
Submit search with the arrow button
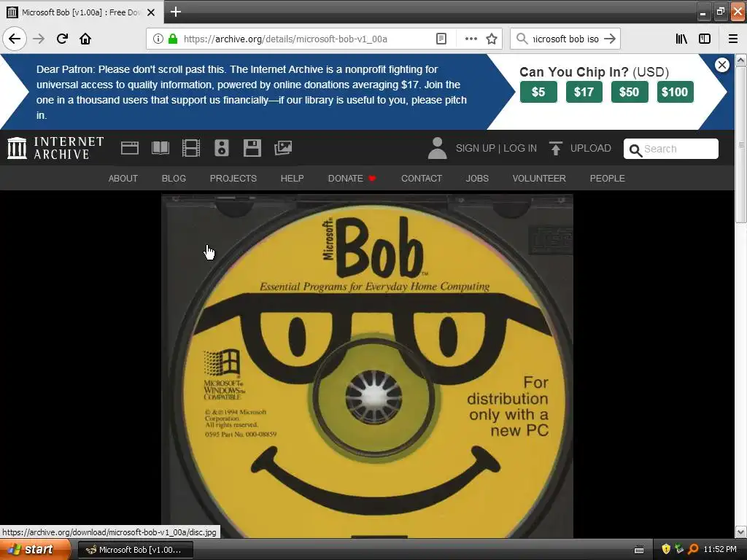click(x=610, y=39)
